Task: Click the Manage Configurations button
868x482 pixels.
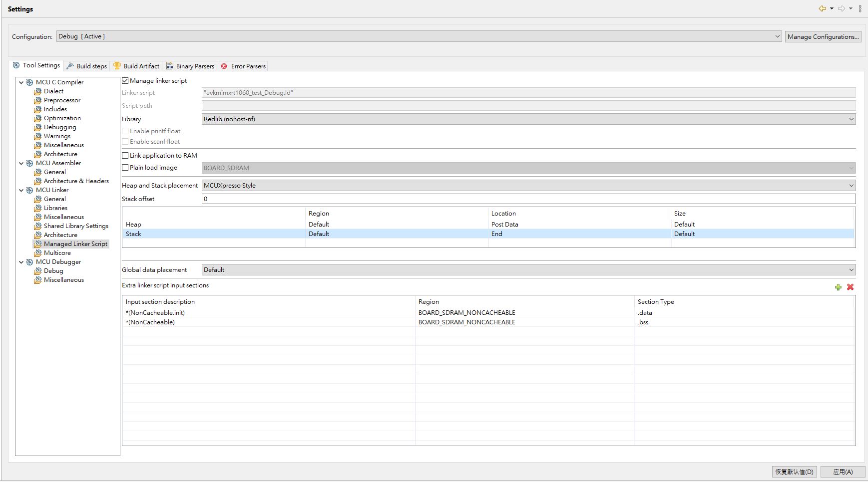Action: coord(823,36)
